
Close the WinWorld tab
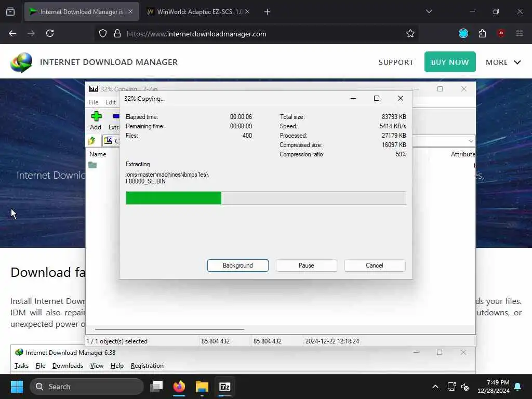[247, 12]
